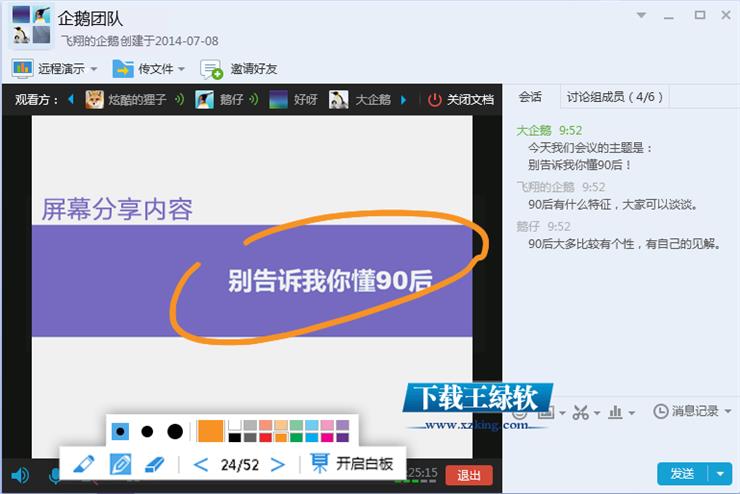The width and height of the screenshot is (740, 494).
Task: Click the avatar of 大企鹅
Action: click(339, 100)
